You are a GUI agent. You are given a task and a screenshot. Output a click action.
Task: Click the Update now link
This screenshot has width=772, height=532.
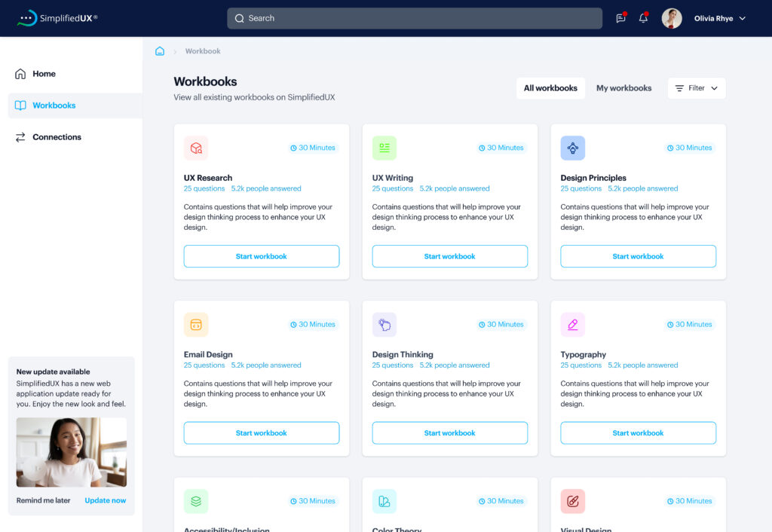106,500
